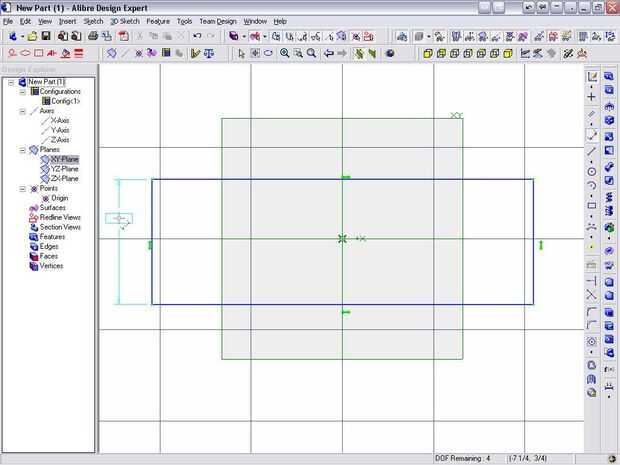Click the Next View right arrow icon
This screenshot has width=620, height=465.
(342, 53)
